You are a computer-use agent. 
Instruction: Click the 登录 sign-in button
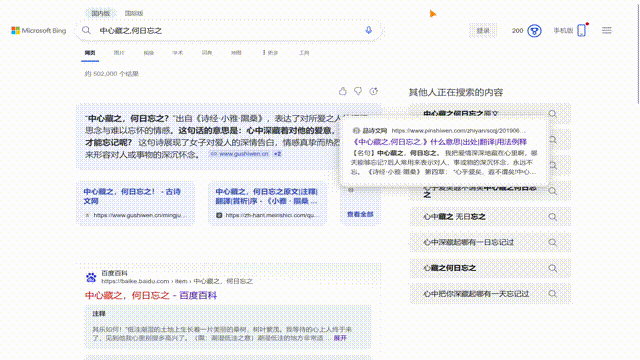coord(483,31)
